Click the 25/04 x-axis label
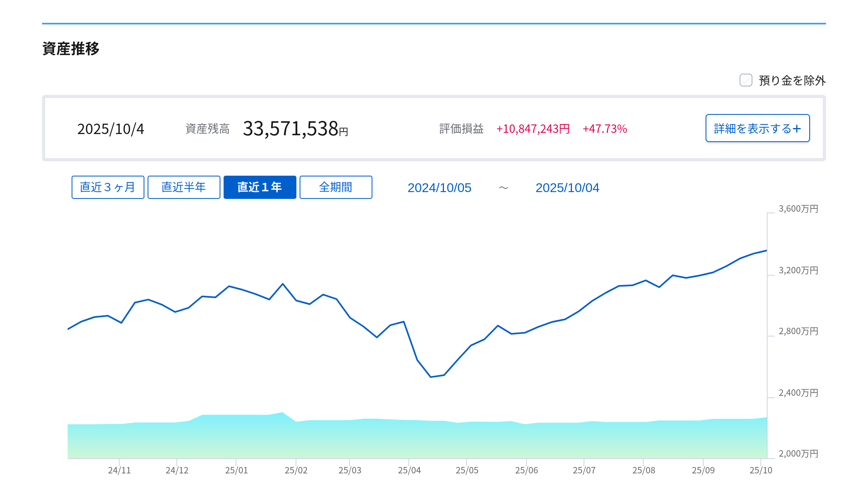Image resolution: width=868 pixels, height=487 pixels. (x=409, y=470)
